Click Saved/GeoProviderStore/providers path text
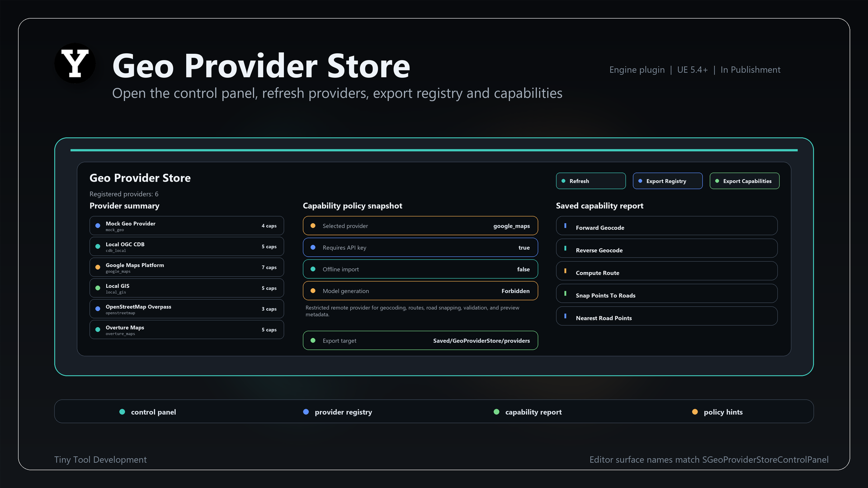The image size is (868, 488). pyautogui.click(x=481, y=341)
